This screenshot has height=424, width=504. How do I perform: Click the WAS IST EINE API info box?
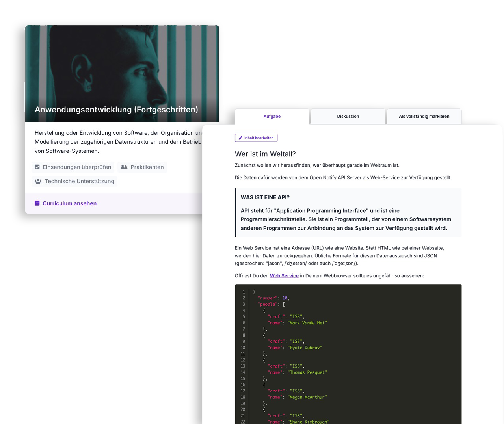tap(348, 213)
